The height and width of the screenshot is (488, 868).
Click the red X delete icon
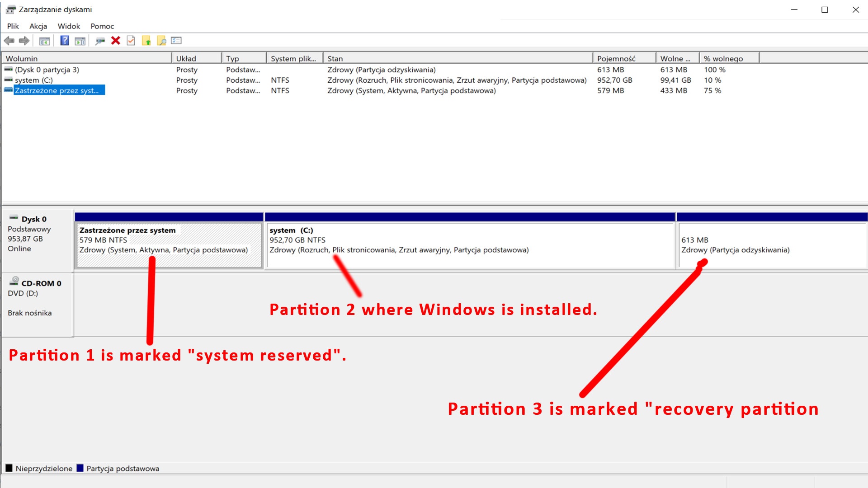tap(116, 41)
